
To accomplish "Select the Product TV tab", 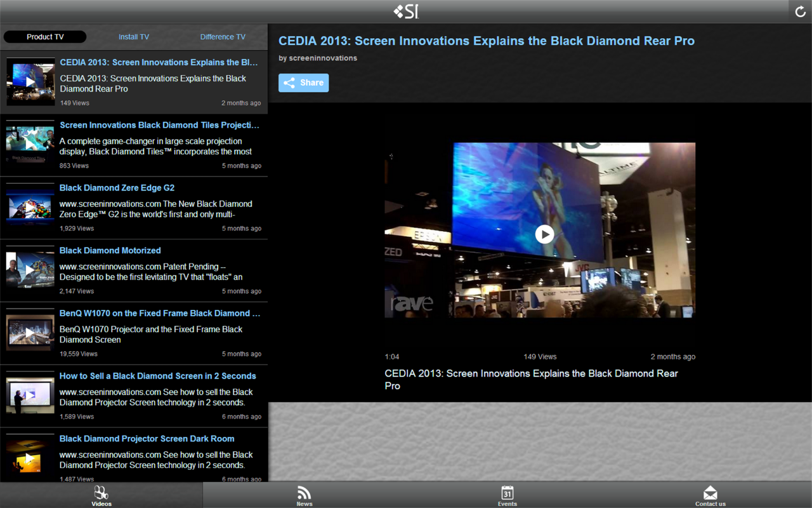I will click(45, 37).
